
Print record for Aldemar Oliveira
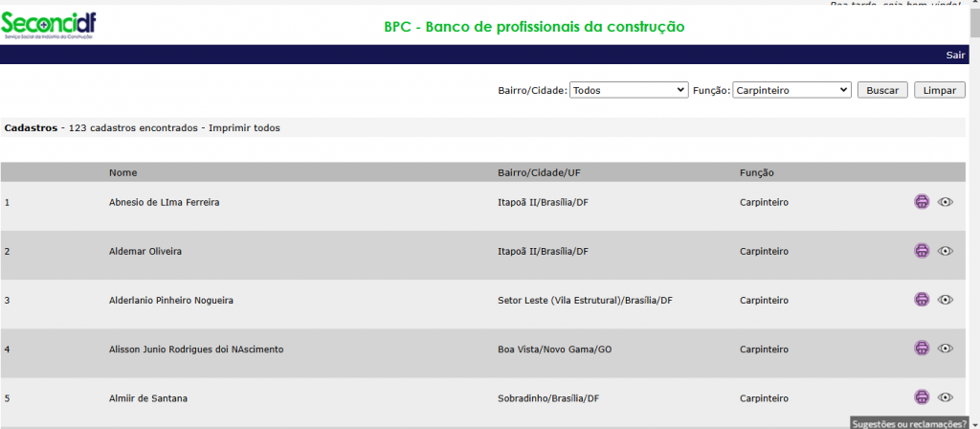click(922, 251)
